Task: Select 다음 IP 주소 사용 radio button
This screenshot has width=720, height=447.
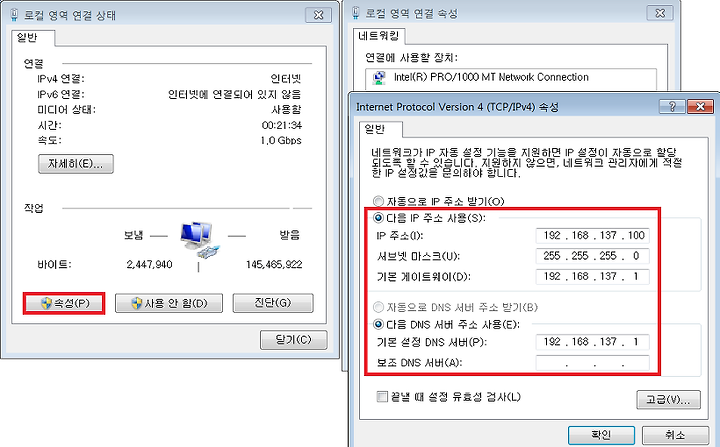Action: coord(378,217)
